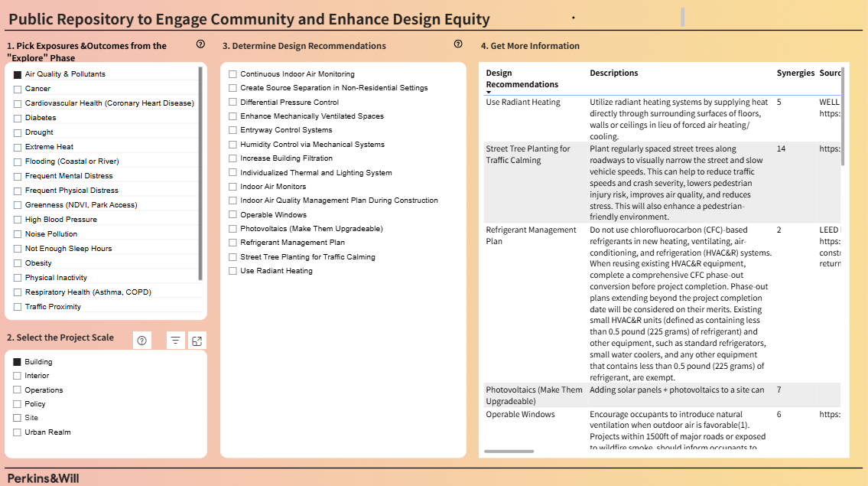Uncheck Air Quality & Pollutants checkbox
The image size is (868, 486).
tap(18, 74)
